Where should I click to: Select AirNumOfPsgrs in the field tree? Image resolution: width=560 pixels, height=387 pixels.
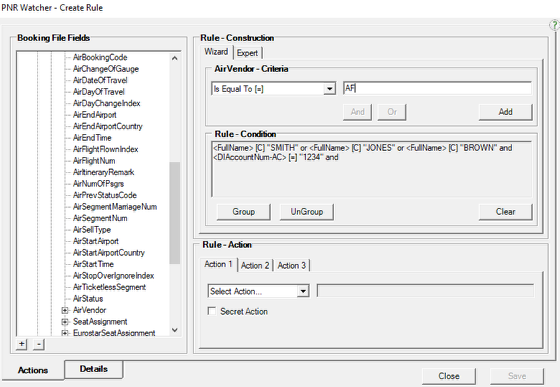[x=98, y=184]
